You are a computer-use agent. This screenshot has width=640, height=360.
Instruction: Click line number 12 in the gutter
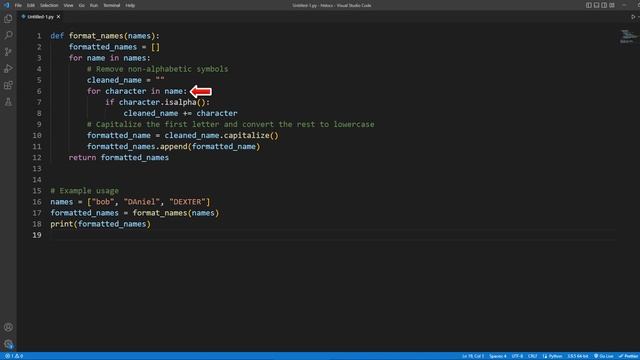37,158
